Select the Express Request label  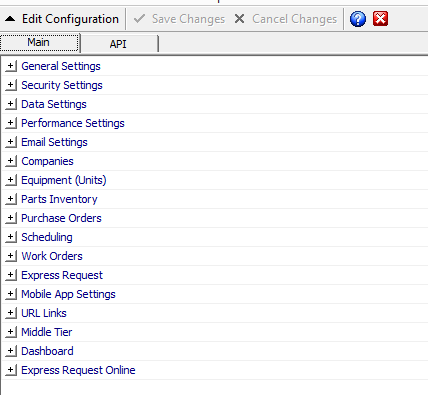(x=62, y=275)
